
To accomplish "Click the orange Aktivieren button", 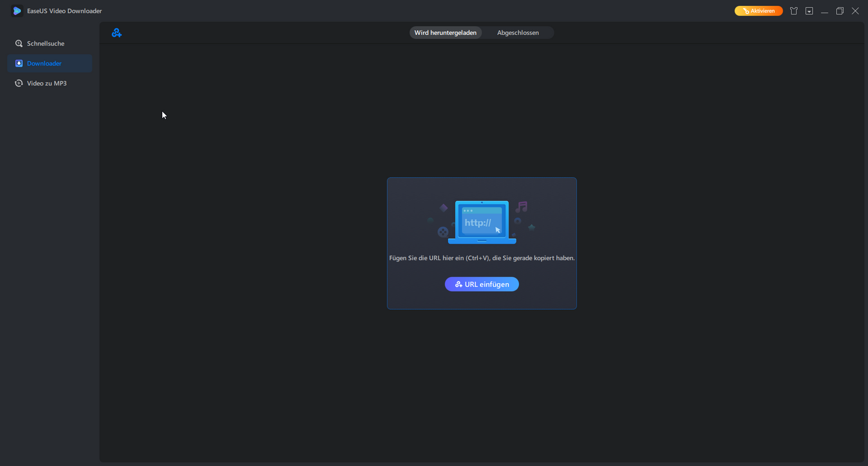I will coord(759,11).
